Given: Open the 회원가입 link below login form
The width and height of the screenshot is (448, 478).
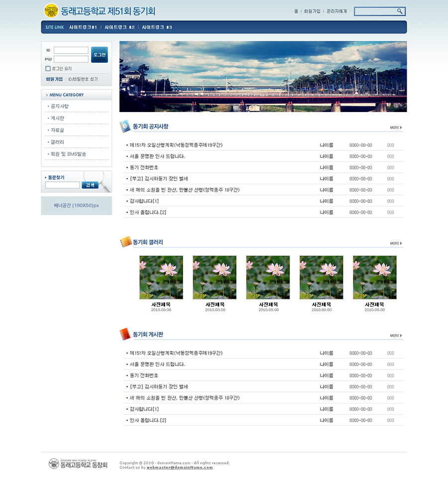Looking at the screenshot, I should (54, 79).
